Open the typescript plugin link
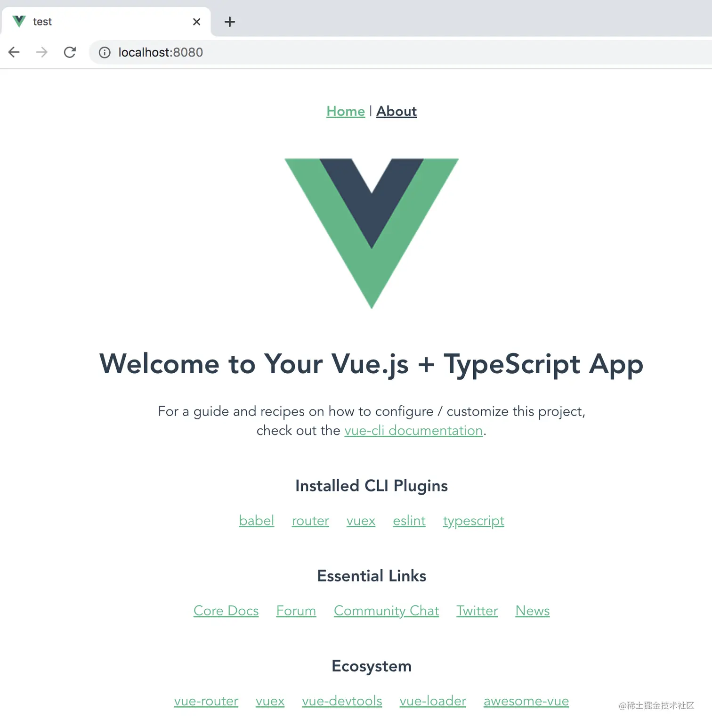This screenshot has width=712, height=728. click(474, 521)
